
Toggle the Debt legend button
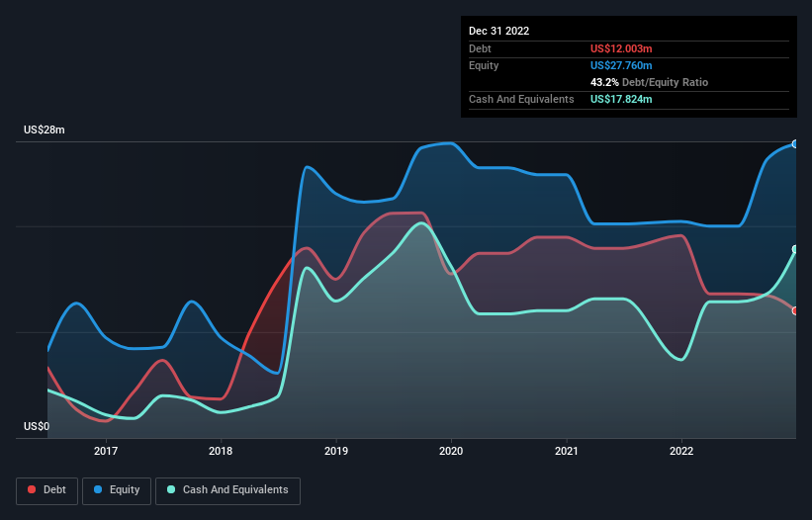pos(47,490)
